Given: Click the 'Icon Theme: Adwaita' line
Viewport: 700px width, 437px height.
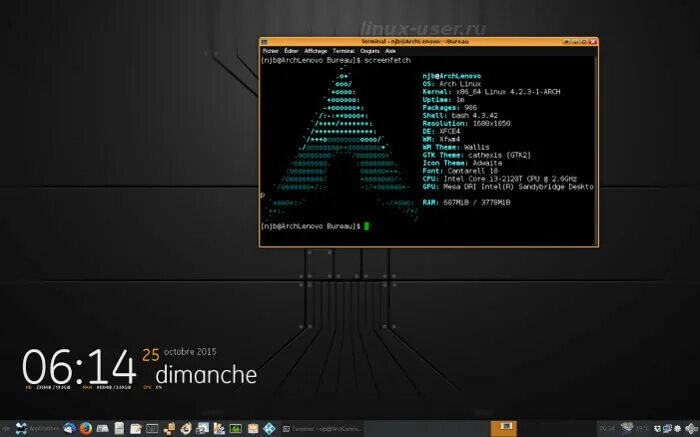Looking at the screenshot, I should click(x=462, y=163).
